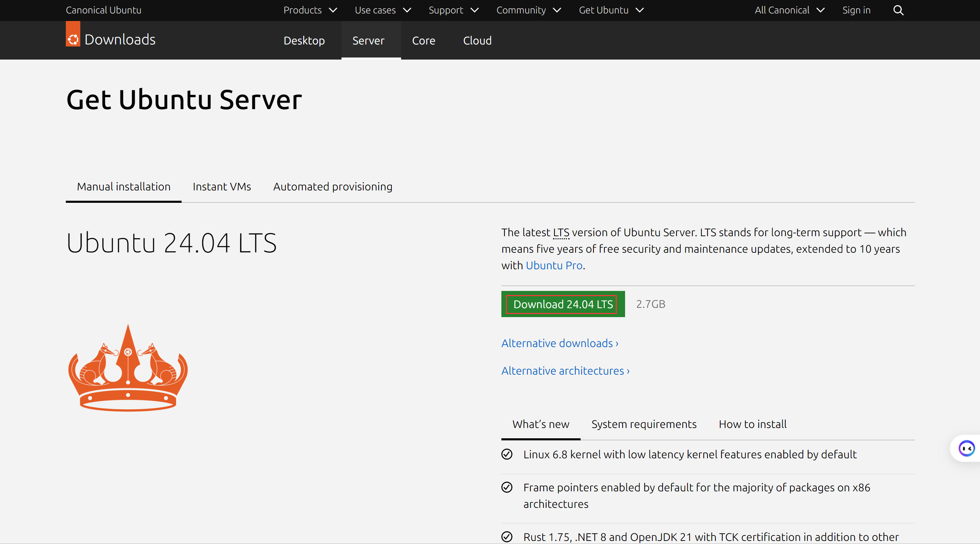980x544 pixels.
Task: Expand the All Canonical menu
Action: tap(790, 10)
